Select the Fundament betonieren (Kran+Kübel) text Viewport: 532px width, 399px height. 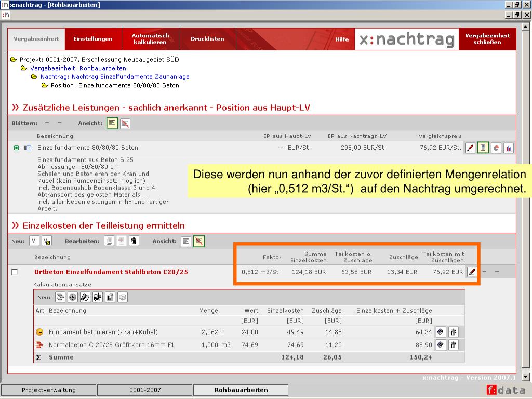(103, 332)
